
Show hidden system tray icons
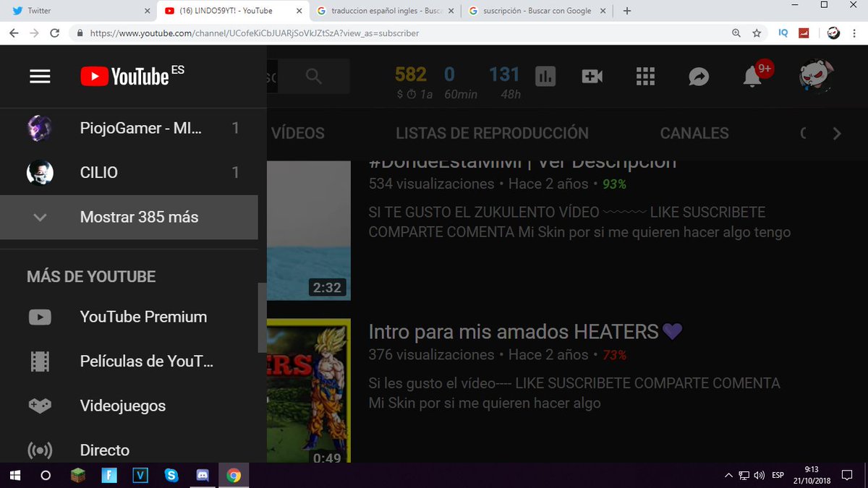point(728,476)
